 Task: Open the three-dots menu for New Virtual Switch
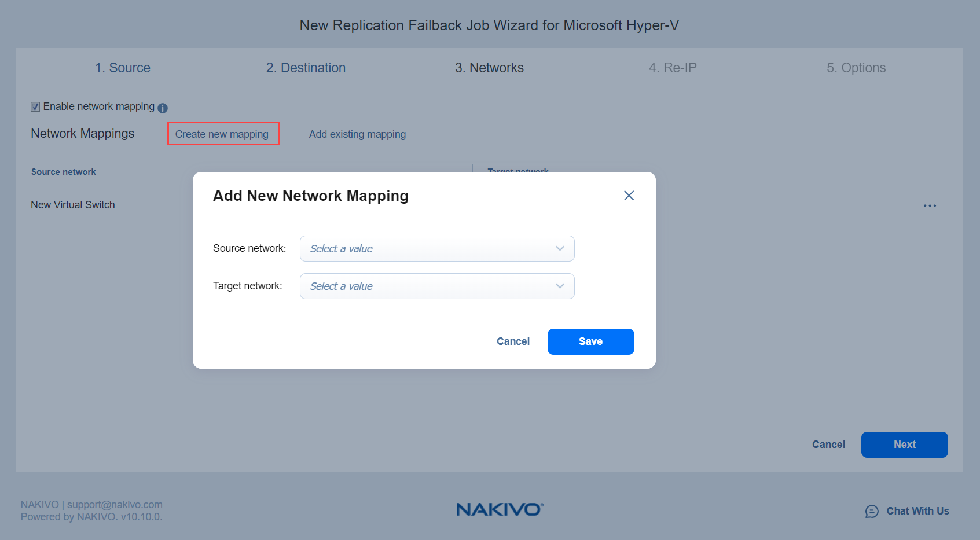pos(930,206)
